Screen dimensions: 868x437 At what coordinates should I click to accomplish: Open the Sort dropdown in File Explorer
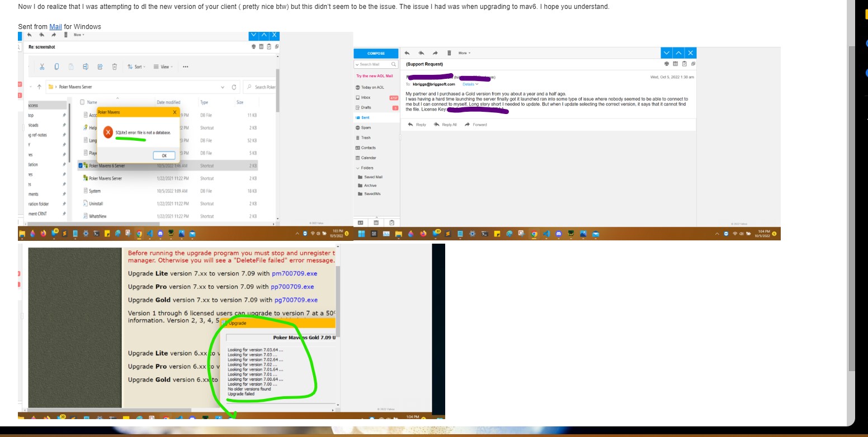[136, 66]
